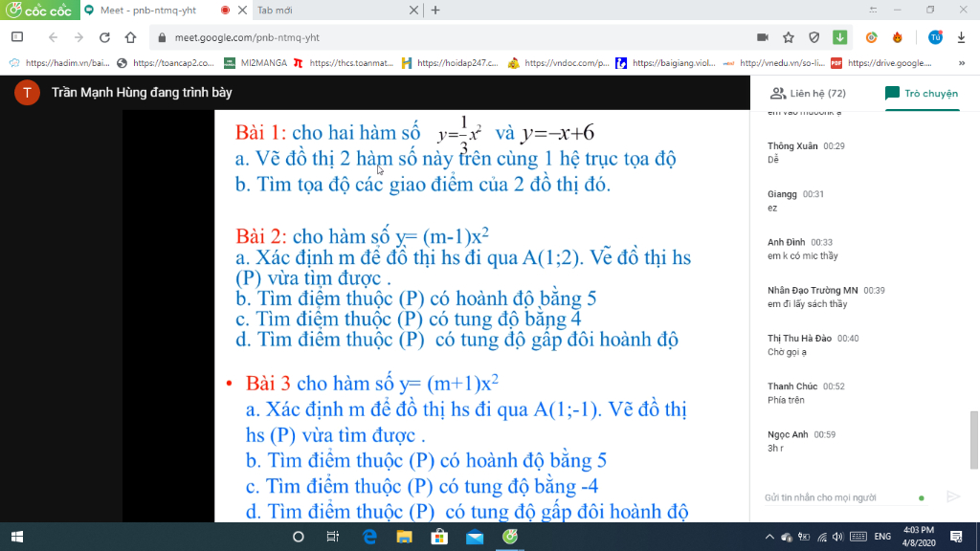Open browser downloads arrow icon
Image resolution: width=980 pixels, height=551 pixels.
[961, 37]
